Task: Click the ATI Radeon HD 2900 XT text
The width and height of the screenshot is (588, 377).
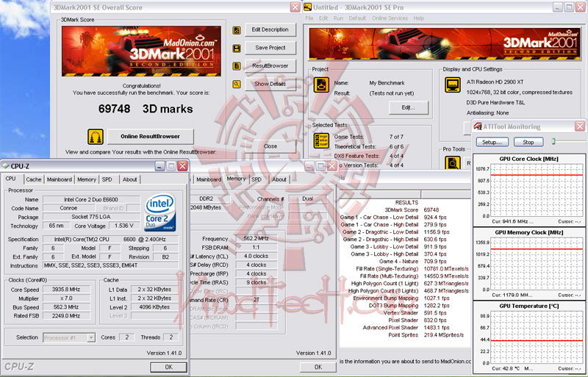Action: [x=495, y=82]
